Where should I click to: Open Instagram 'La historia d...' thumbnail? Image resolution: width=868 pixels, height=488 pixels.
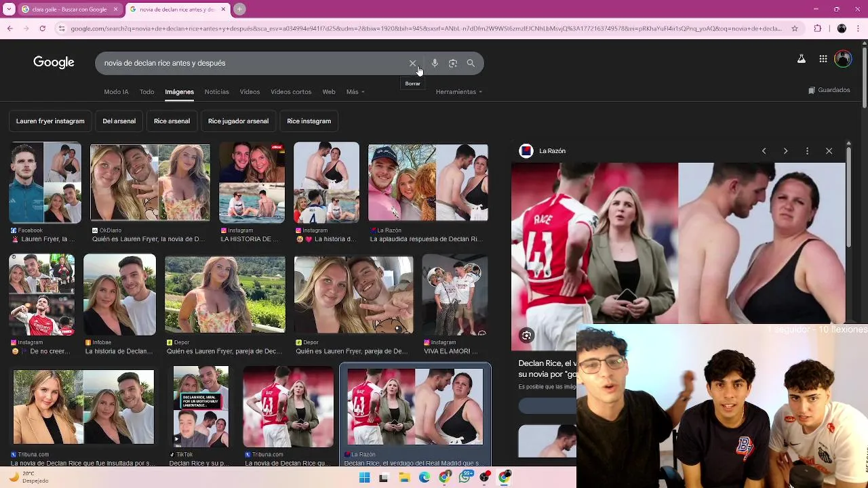pyautogui.click(x=326, y=183)
